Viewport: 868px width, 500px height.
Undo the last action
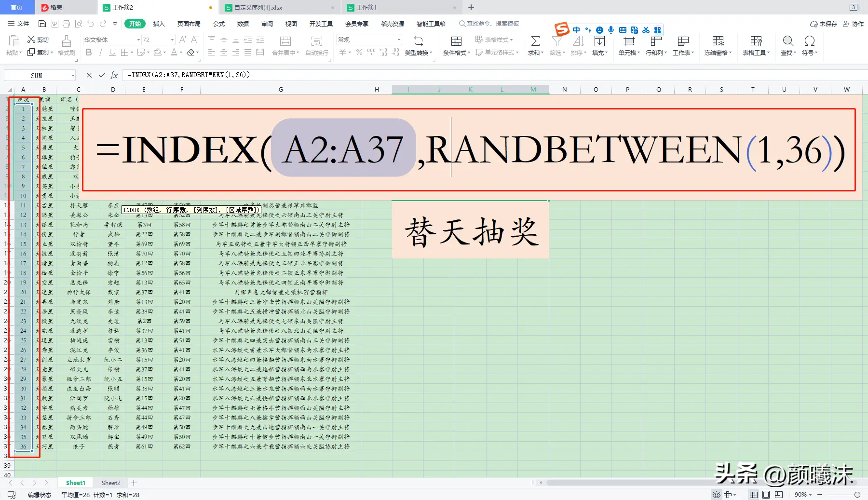91,24
